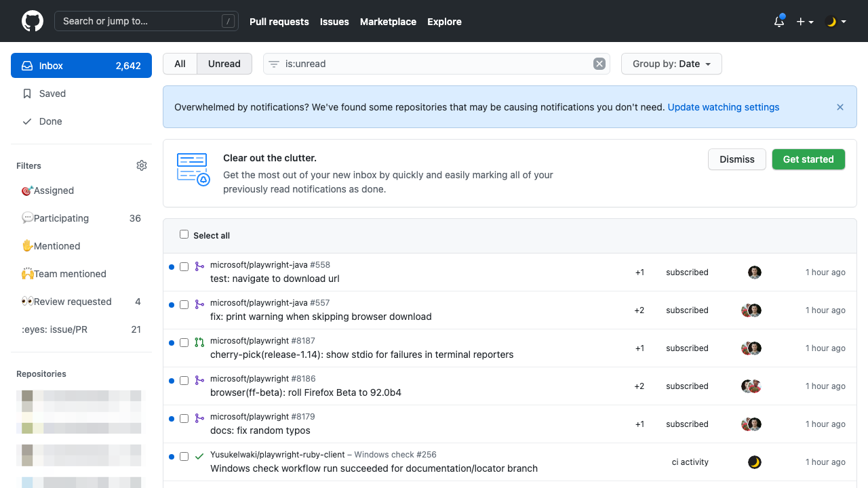868x488 pixels.
Task: Click the pull request icon for playwright #8179
Action: coord(199,419)
